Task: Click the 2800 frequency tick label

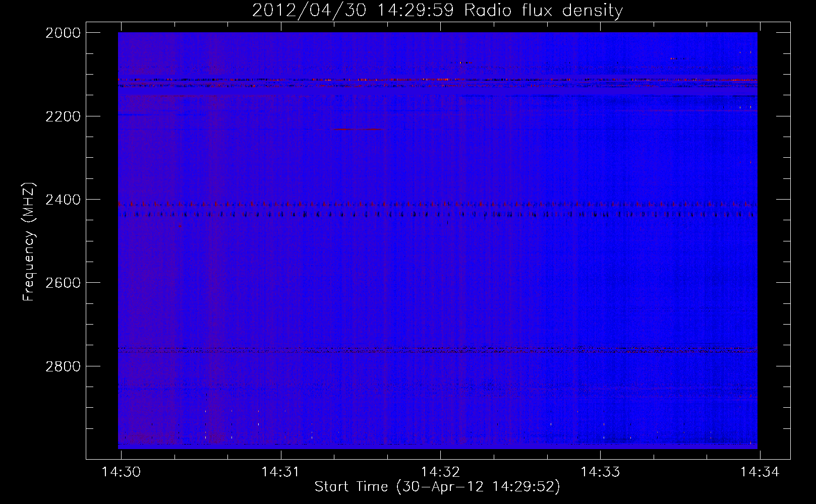Action: pos(63,366)
